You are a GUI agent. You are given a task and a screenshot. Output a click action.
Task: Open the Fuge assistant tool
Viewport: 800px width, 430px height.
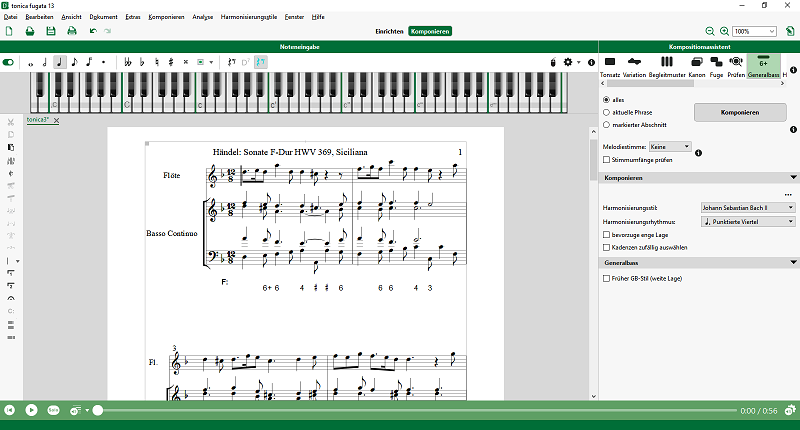tap(716, 67)
